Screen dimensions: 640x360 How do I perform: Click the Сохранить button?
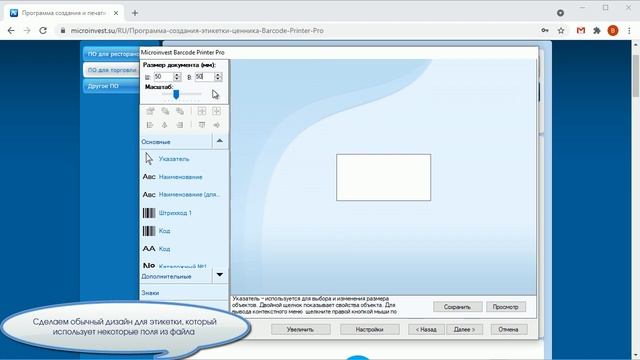point(458,307)
